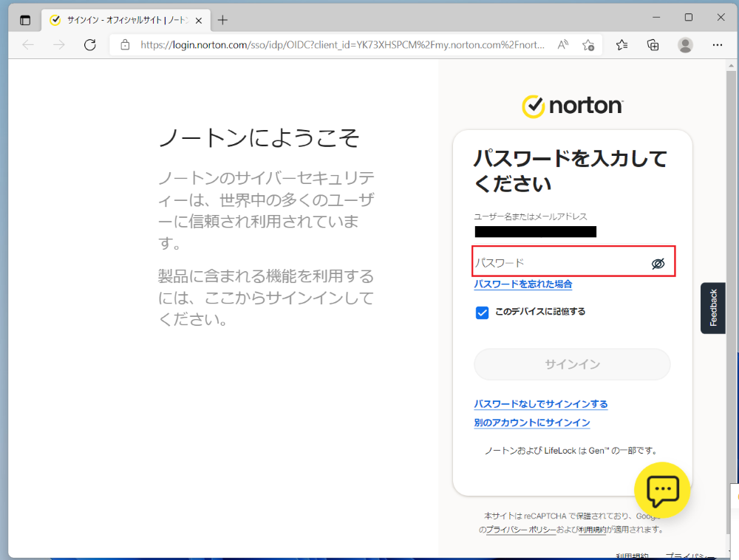
Task: Open the browser profile avatar
Action: point(685,45)
